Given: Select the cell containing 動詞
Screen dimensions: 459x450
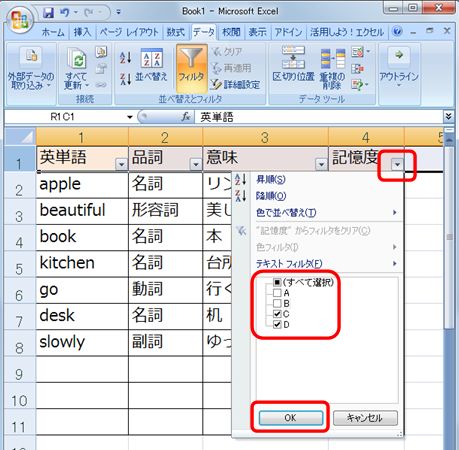Looking at the screenshot, I should 165,290.
